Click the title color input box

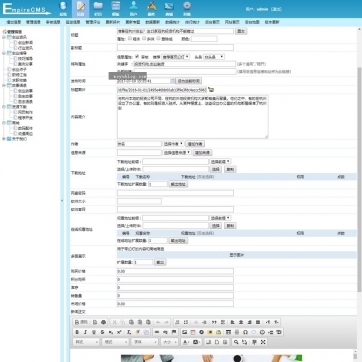pos(204,39)
